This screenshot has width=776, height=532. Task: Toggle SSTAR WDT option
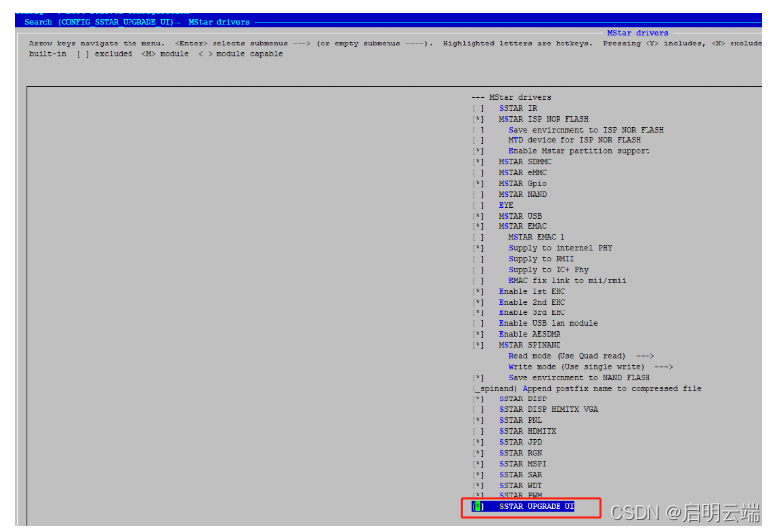coord(478,486)
